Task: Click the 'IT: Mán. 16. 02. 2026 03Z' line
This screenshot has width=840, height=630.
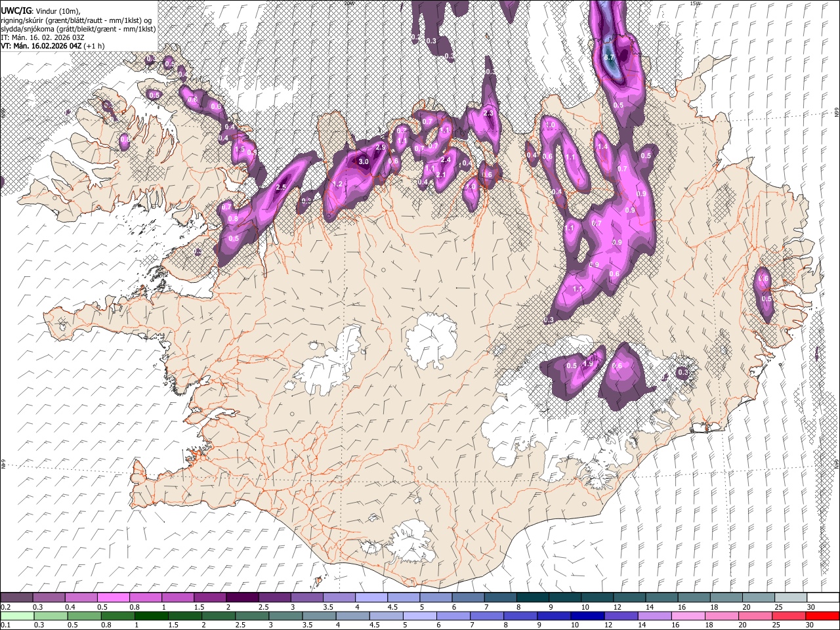Action: (x=44, y=37)
